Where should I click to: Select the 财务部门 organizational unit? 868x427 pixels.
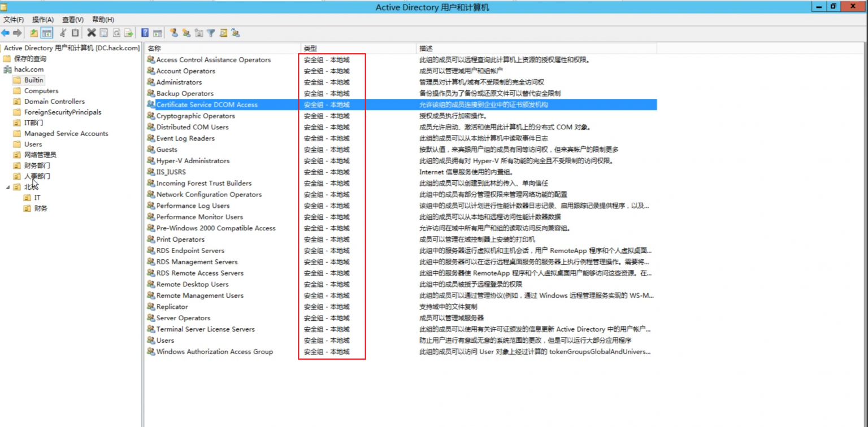[x=37, y=165]
